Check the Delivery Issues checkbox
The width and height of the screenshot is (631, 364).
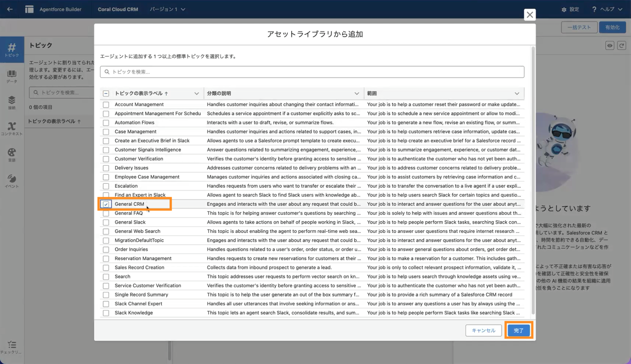[x=106, y=168]
